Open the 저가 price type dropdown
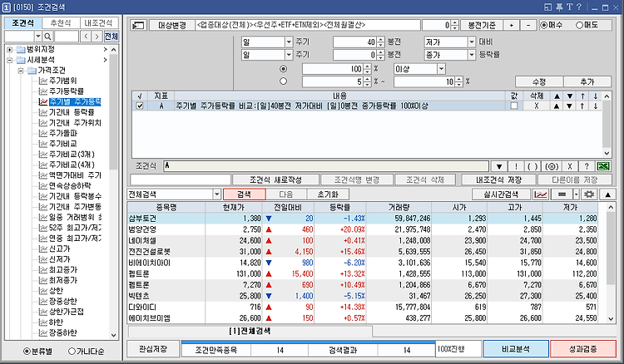The height and width of the screenshot is (364, 624). [472, 42]
